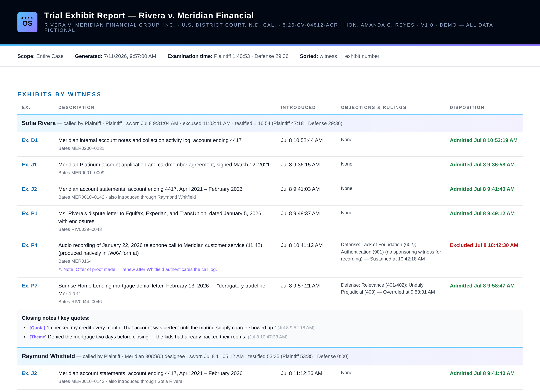
Task: Click 'Bates RIV0044–0046' text
Action: 80,302
